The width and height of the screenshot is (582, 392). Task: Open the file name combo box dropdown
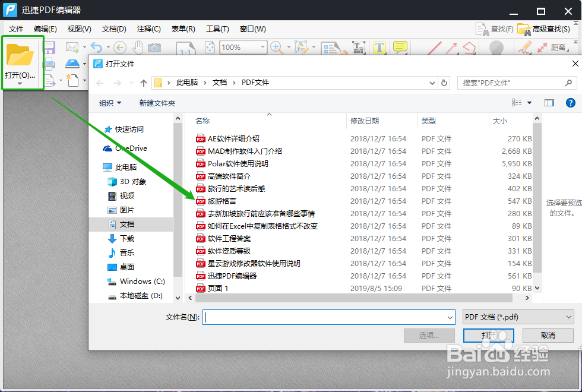[450, 317]
